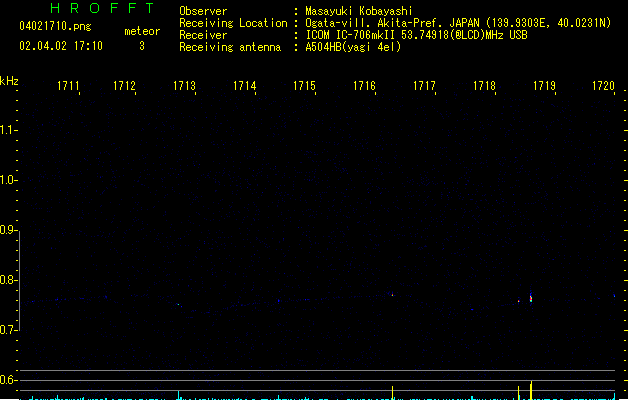Click the 1720 time axis label
This screenshot has width=629, height=400.
[x=603, y=86]
